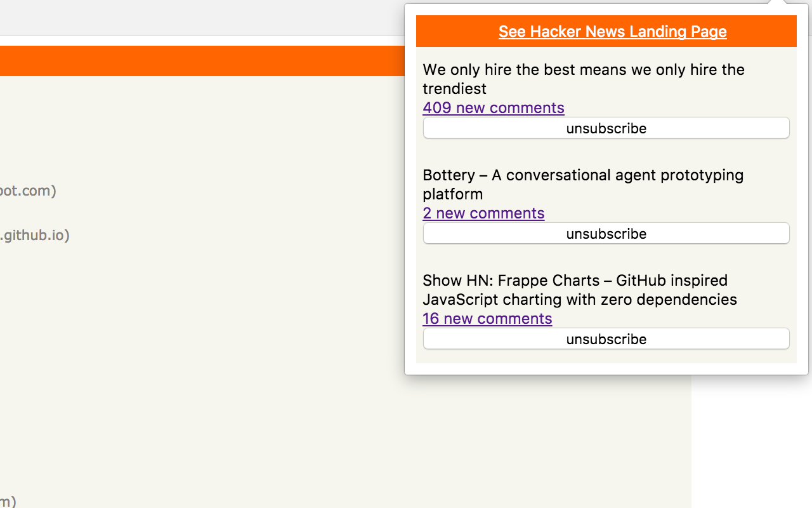812x508 pixels.
Task: Click the comments link under the Bottery story
Action: tap(483, 213)
